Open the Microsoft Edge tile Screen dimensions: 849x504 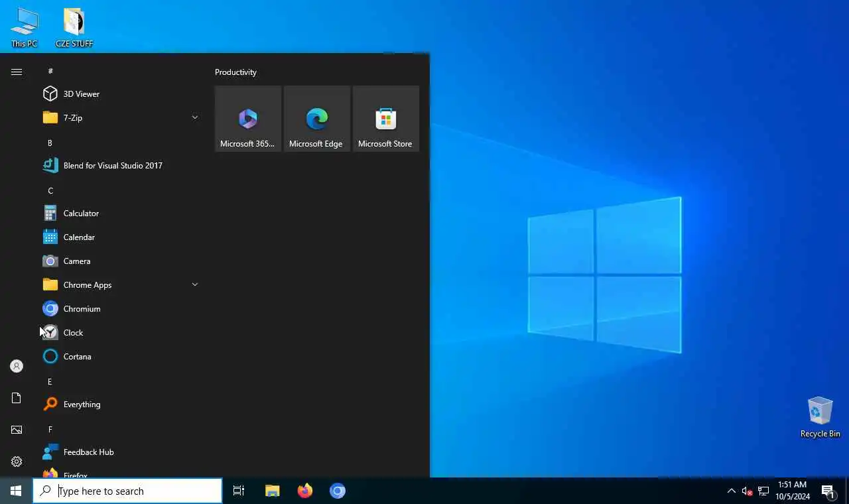click(x=317, y=119)
